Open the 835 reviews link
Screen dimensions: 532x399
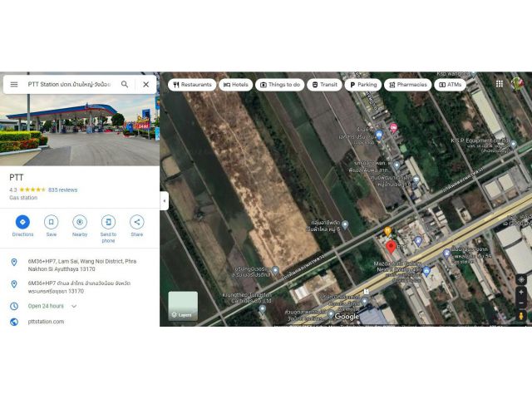[63, 190]
